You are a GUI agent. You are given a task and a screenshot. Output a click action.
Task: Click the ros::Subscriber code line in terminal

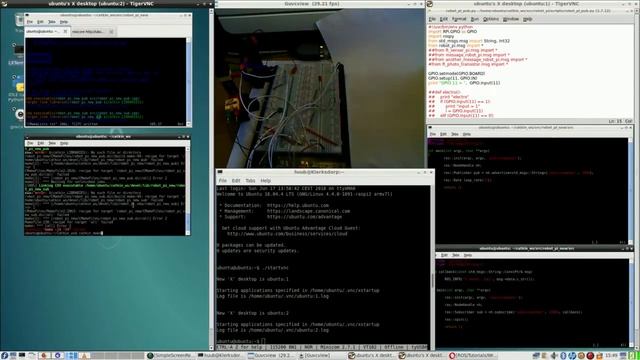(x=514, y=312)
